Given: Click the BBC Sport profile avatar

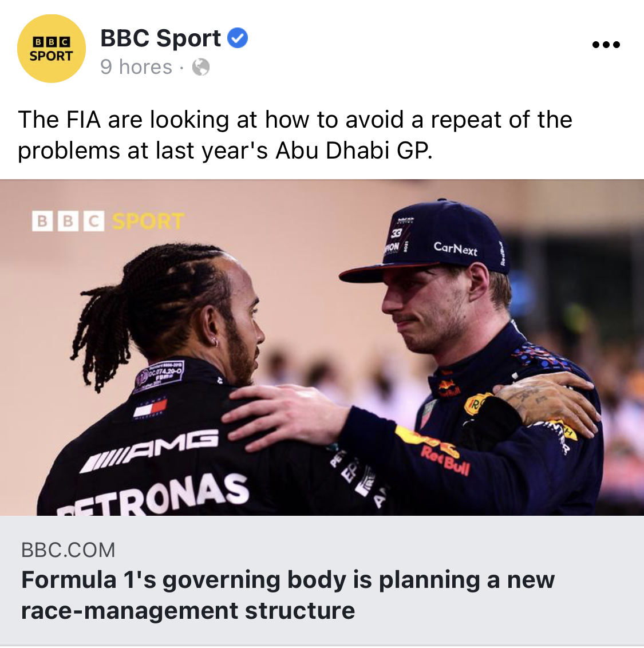Looking at the screenshot, I should (x=52, y=48).
